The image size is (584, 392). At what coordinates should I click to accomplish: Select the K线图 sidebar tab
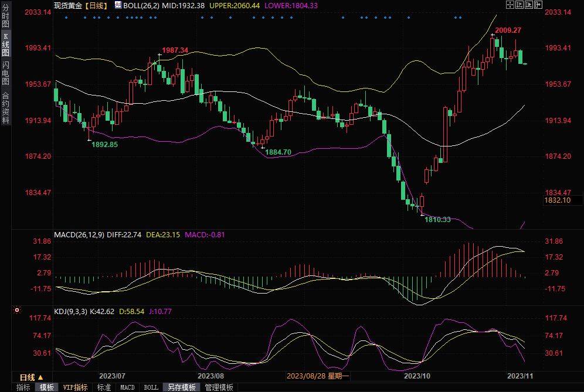(x=5, y=45)
